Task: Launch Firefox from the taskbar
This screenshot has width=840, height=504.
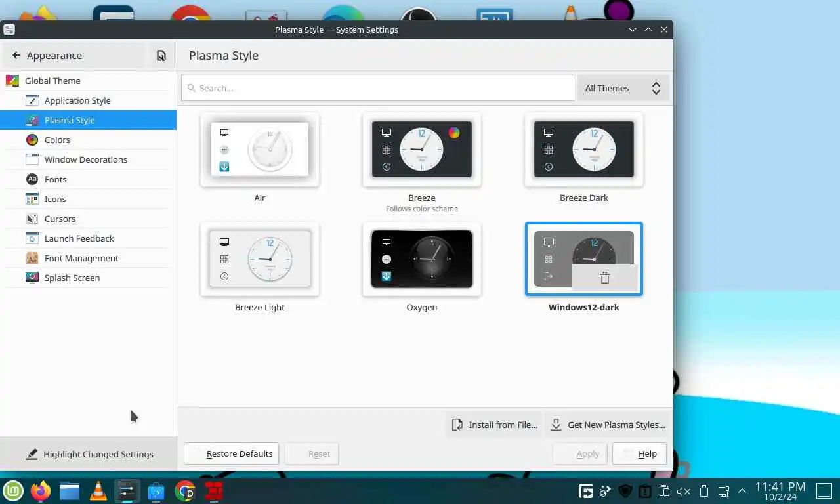Action: [41, 491]
